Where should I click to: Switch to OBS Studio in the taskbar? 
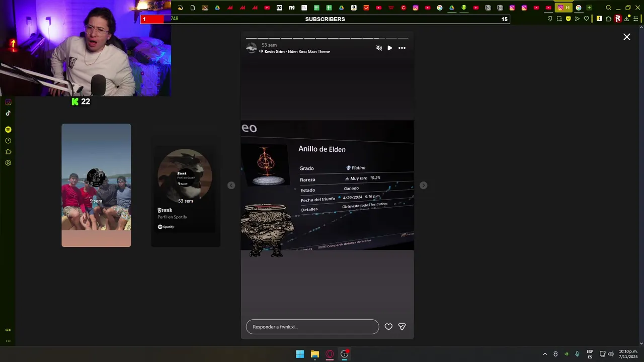[x=345, y=354]
